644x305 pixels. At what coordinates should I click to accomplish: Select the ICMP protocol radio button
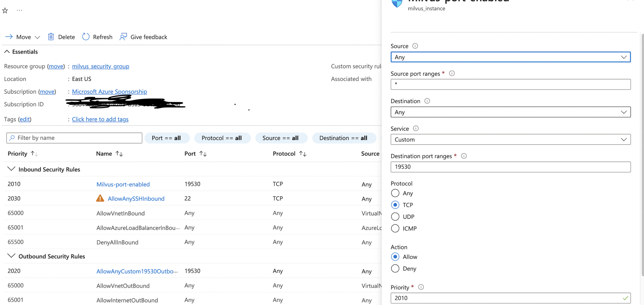click(395, 228)
